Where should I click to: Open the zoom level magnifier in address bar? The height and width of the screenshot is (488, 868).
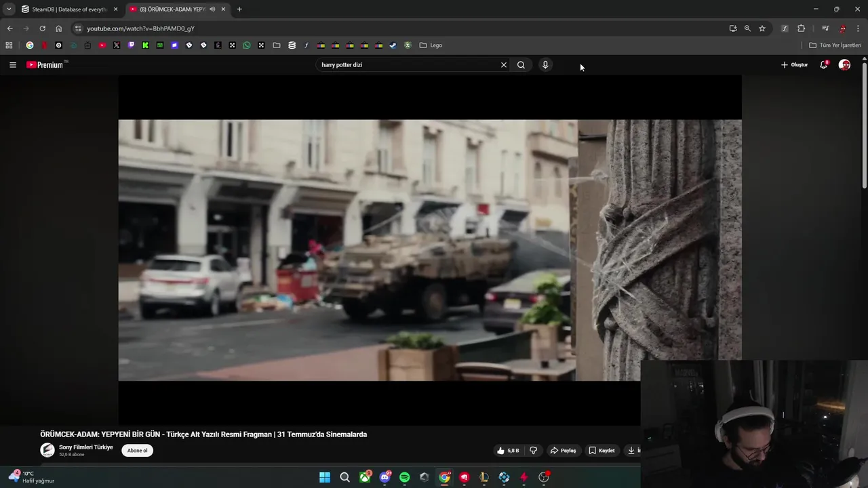[x=747, y=28]
